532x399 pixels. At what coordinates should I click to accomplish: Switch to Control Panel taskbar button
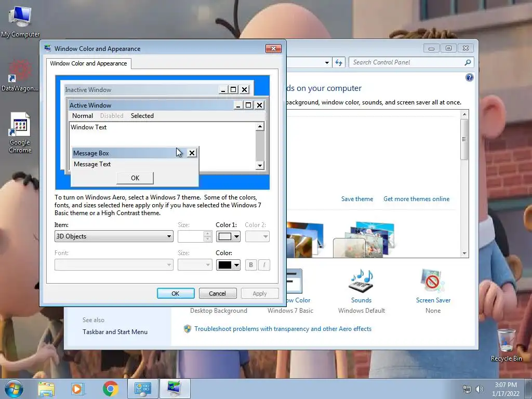pos(142,389)
